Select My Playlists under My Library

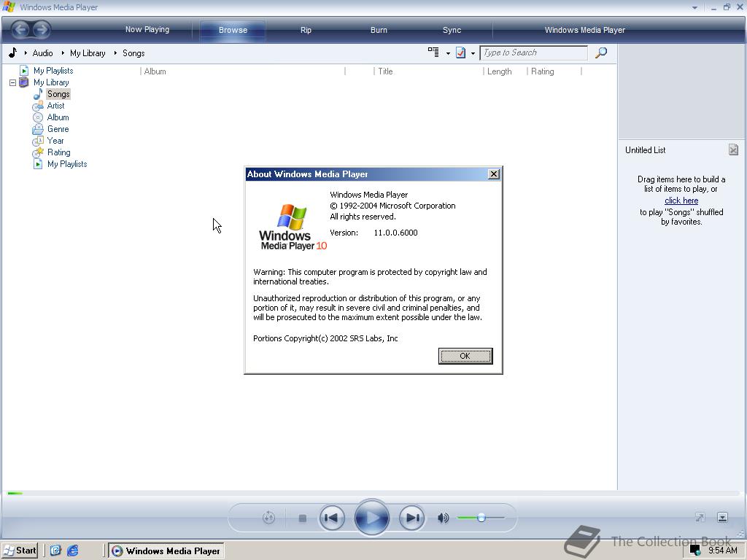coord(66,164)
